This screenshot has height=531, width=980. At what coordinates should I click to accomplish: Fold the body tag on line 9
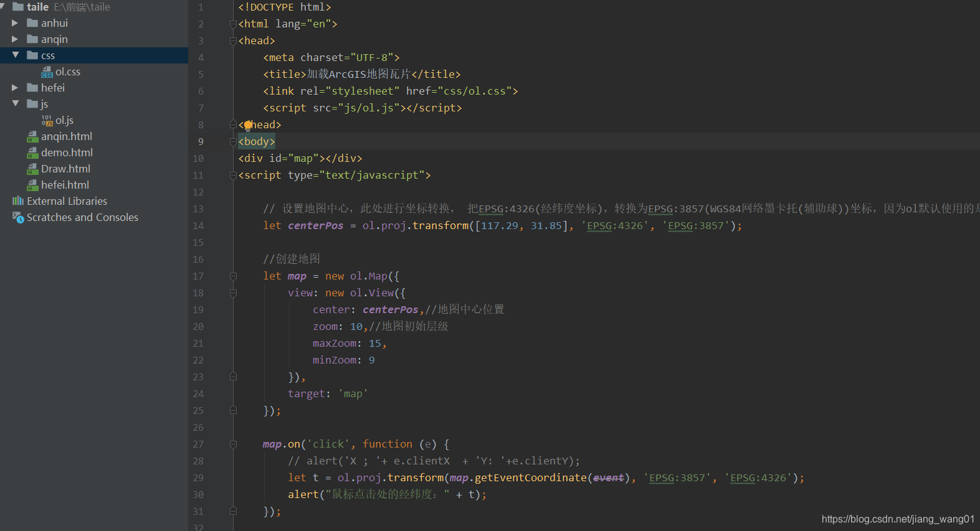tap(233, 142)
